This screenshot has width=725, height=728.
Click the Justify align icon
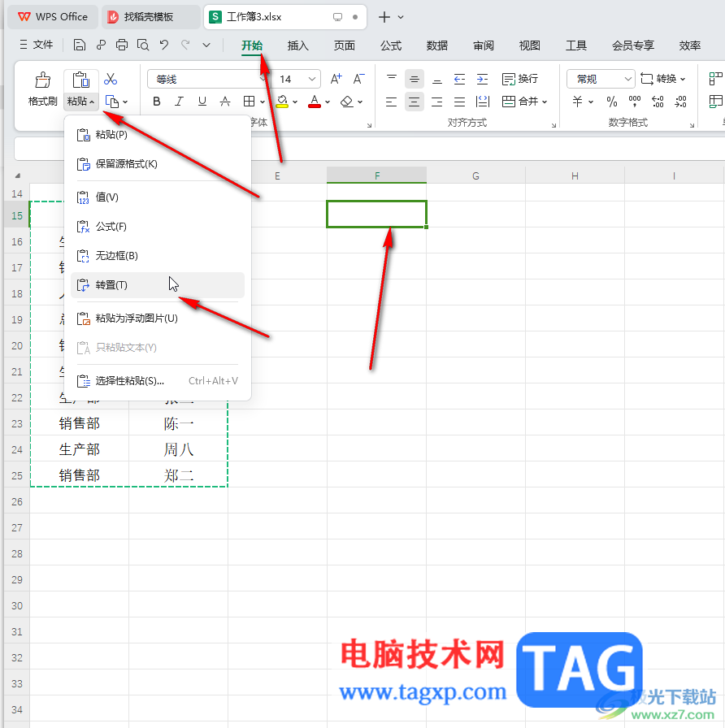(459, 102)
